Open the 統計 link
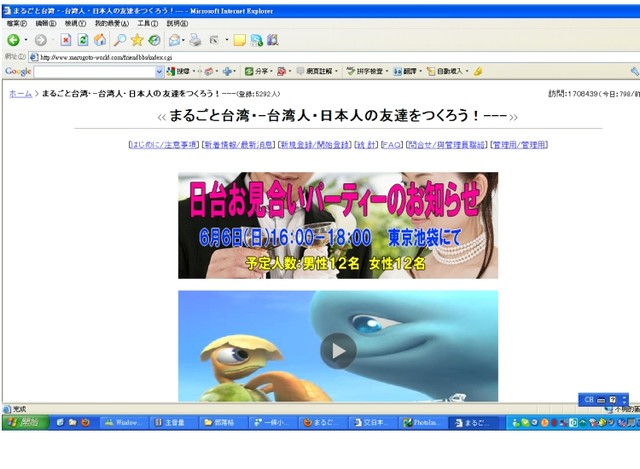640x469 pixels. coord(366,145)
